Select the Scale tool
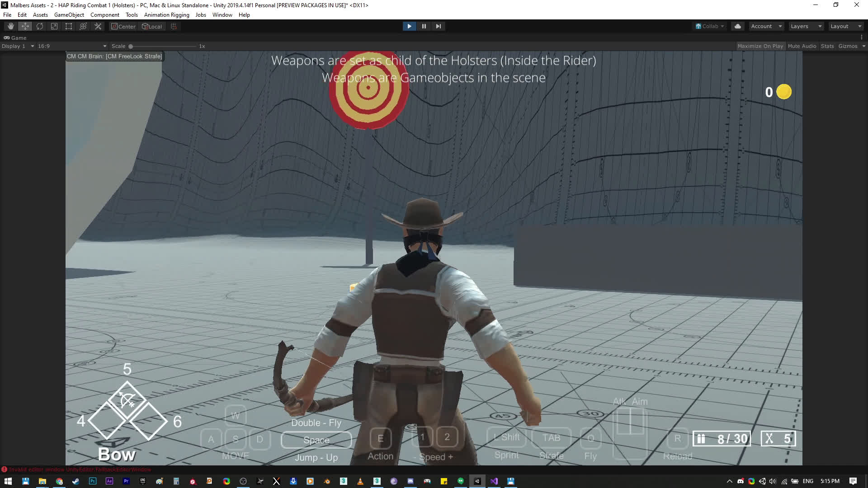This screenshot has height=488, width=868. click(x=54, y=26)
